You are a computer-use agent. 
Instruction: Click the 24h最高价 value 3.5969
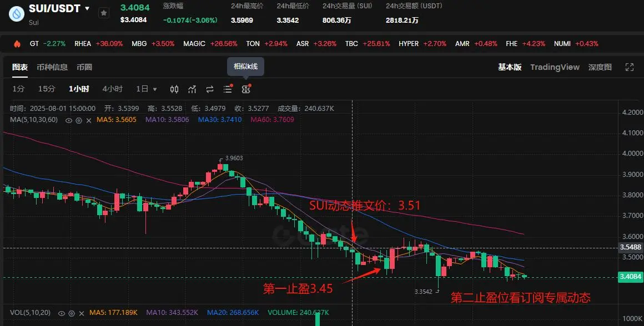(242, 20)
